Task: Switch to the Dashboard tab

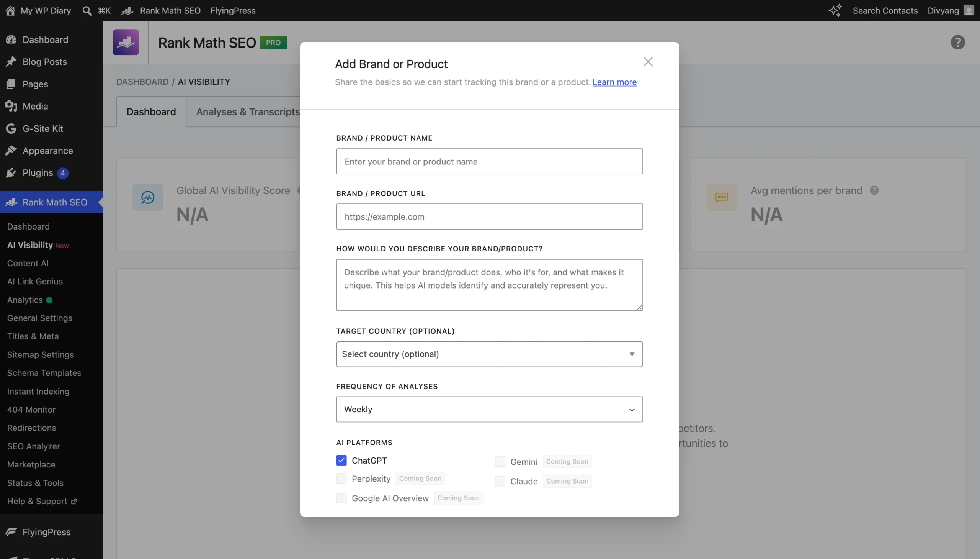Action: click(x=151, y=112)
